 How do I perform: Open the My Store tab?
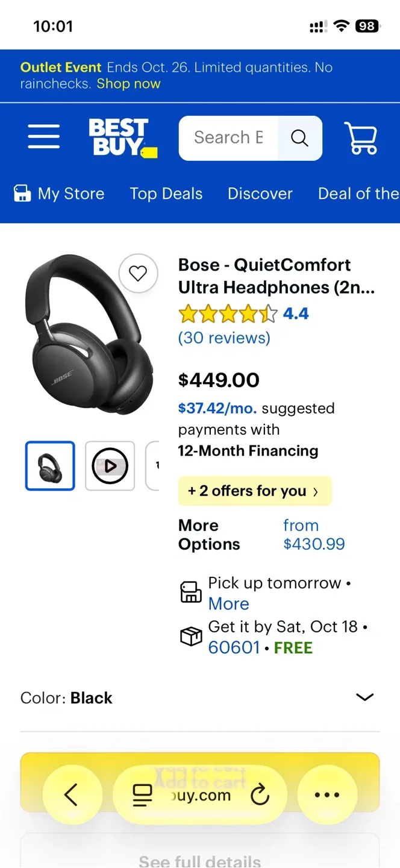[x=60, y=193]
